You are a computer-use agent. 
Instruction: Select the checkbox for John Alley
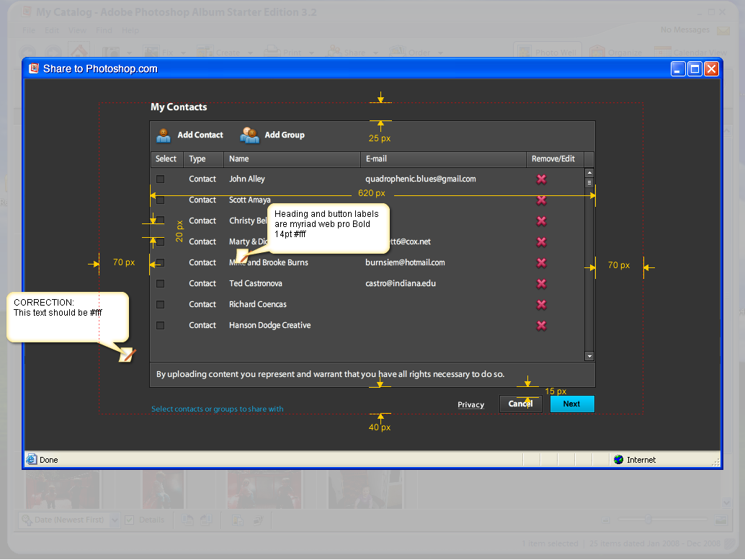click(160, 179)
